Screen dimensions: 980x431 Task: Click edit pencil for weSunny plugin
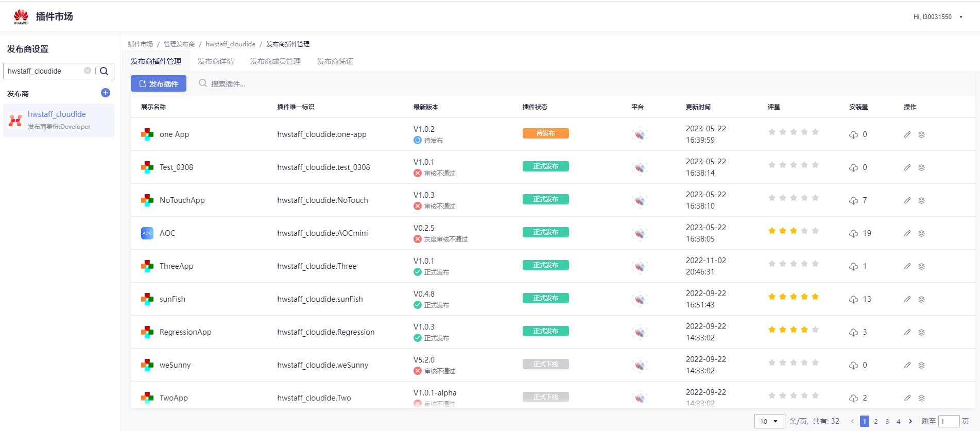[x=907, y=365]
